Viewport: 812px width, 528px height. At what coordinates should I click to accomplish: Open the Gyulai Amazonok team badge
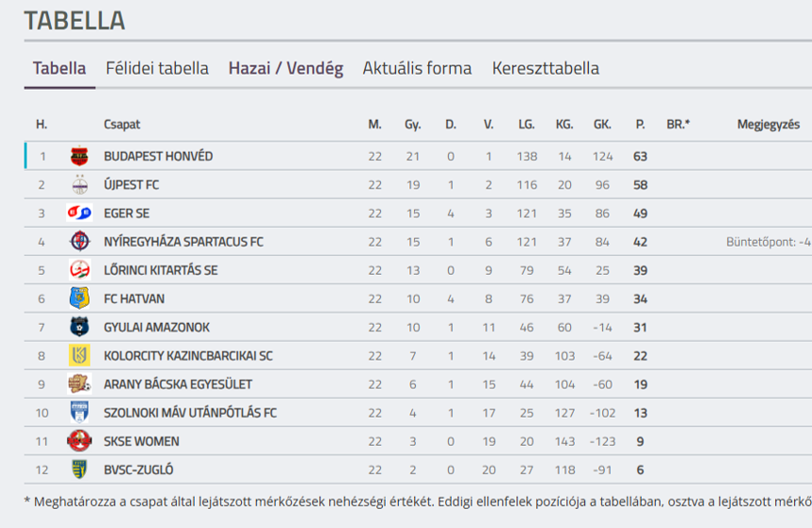[x=79, y=327]
